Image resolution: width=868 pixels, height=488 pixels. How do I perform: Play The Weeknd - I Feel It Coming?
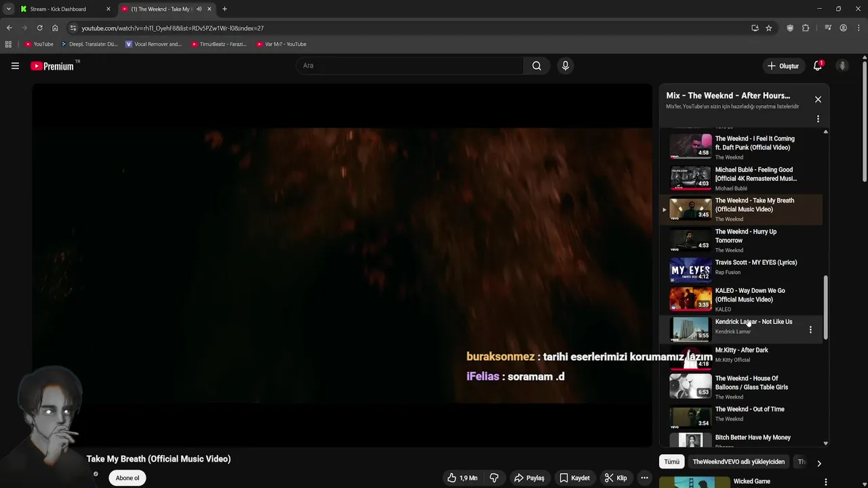click(x=742, y=147)
